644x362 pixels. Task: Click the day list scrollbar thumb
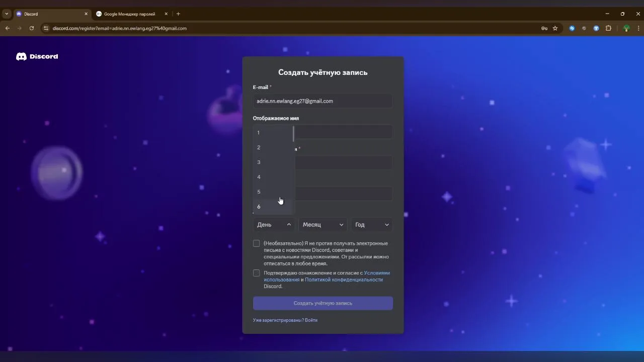(293, 134)
